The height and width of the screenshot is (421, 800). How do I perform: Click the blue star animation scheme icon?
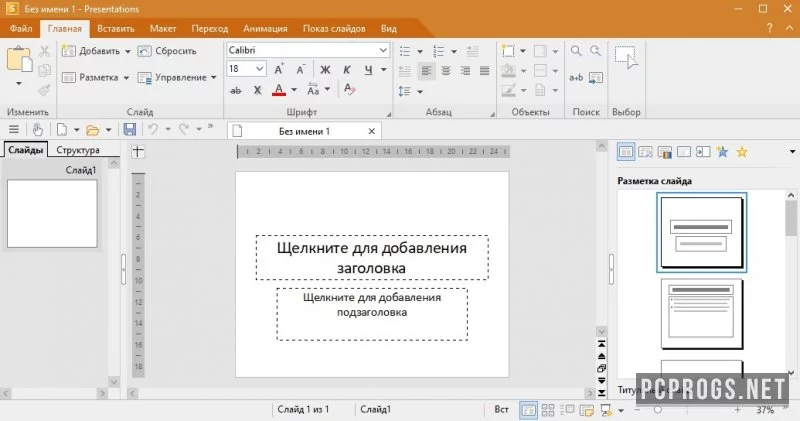click(x=722, y=152)
